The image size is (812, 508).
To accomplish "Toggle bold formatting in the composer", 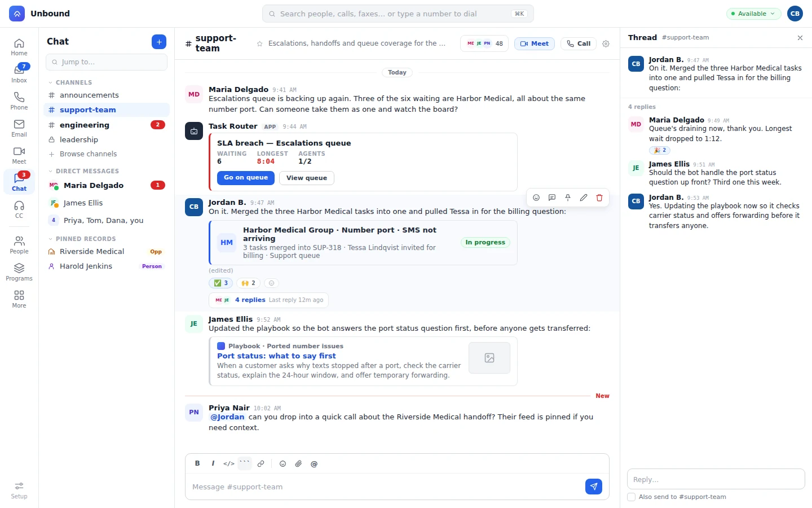I will pos(197,464).
